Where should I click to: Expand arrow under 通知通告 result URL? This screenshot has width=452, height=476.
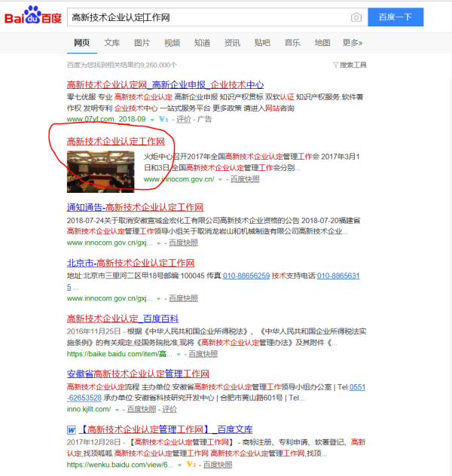158,243
